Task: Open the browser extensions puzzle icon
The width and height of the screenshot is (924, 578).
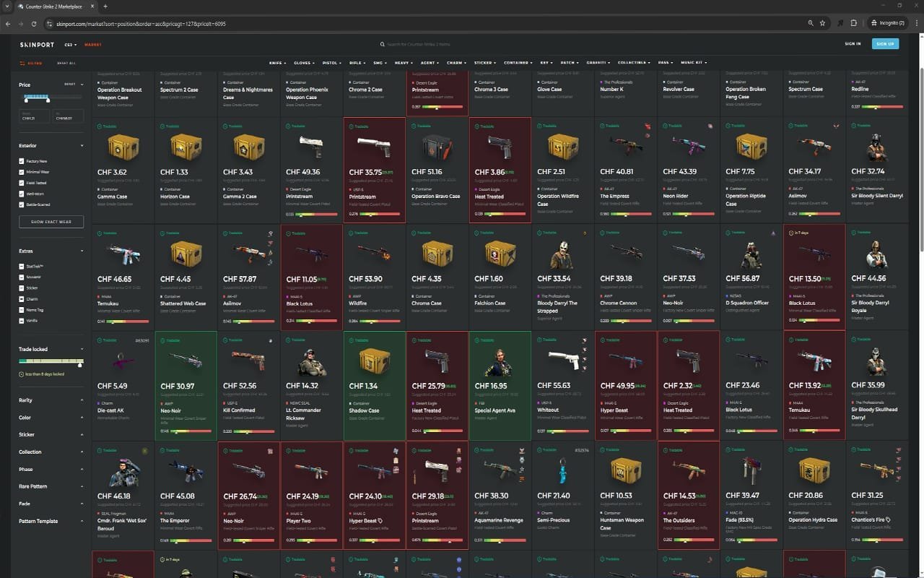Action: point(853,23)
